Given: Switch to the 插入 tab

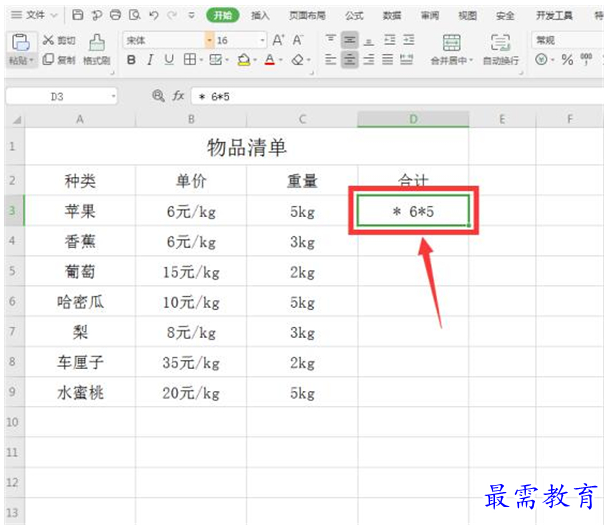Looking at the screenshot, I should (260, 15).
